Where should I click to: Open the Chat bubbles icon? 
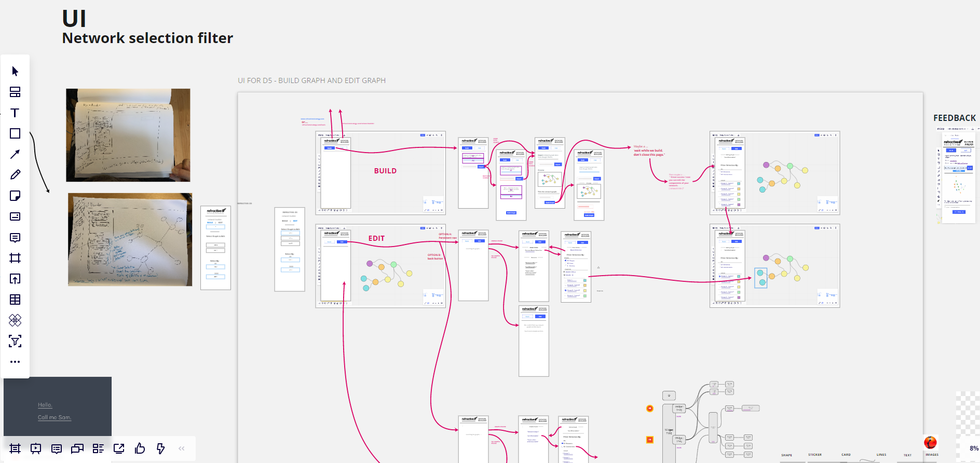pyautogui.click(x=77, y=448)
